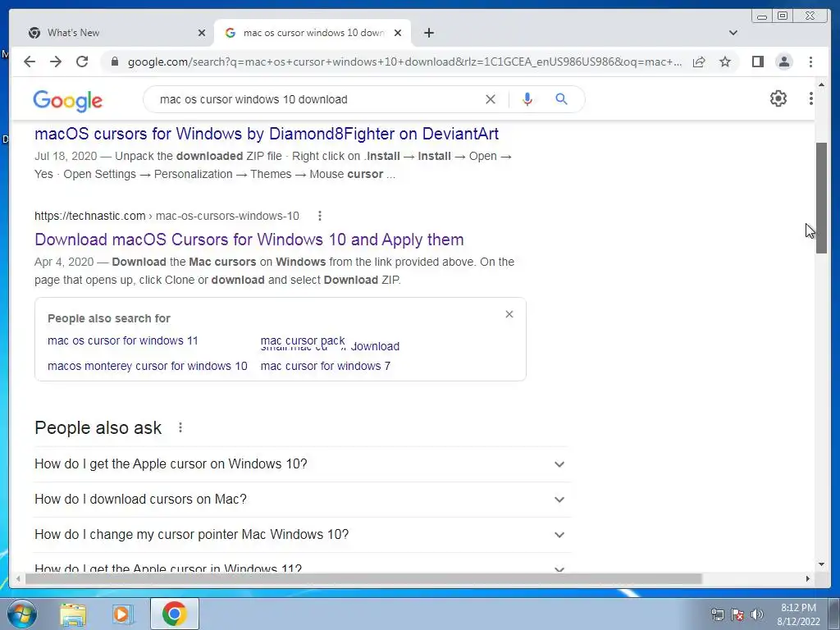Click the Chrome taskbar button
840x630 pixels.
174,614
